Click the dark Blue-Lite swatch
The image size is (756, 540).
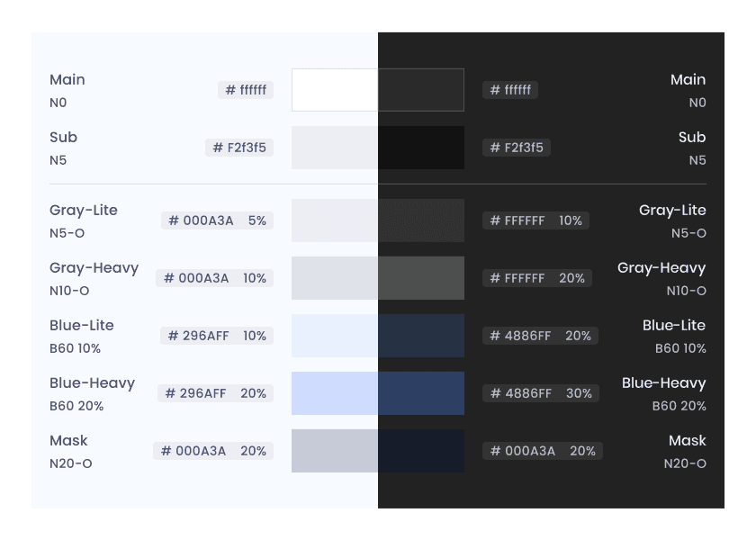(421, 336)
